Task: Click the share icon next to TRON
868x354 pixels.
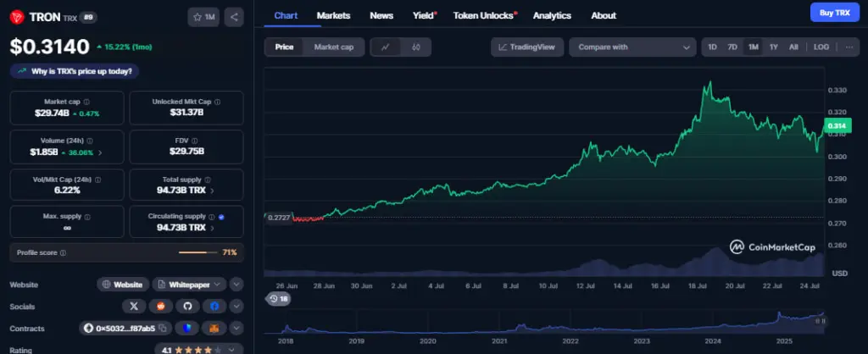Action: (234, 17)
